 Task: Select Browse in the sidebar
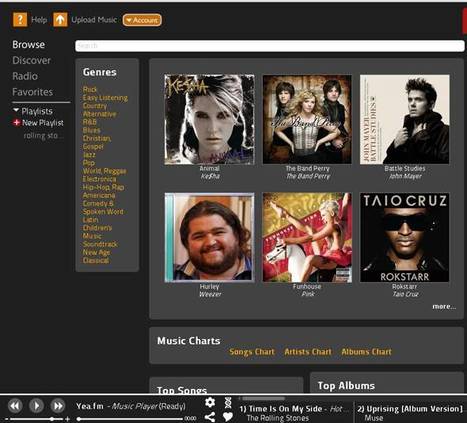point(28,44)
